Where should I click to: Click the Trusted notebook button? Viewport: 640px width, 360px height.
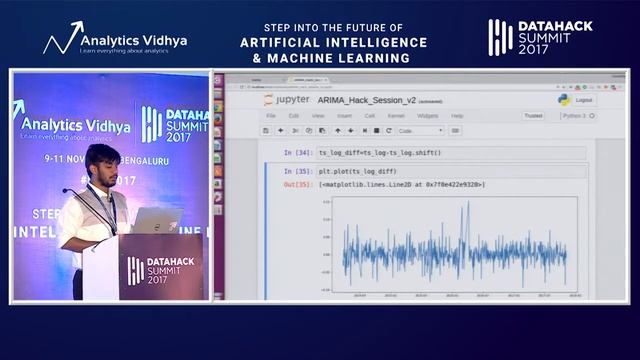point(533,116)
